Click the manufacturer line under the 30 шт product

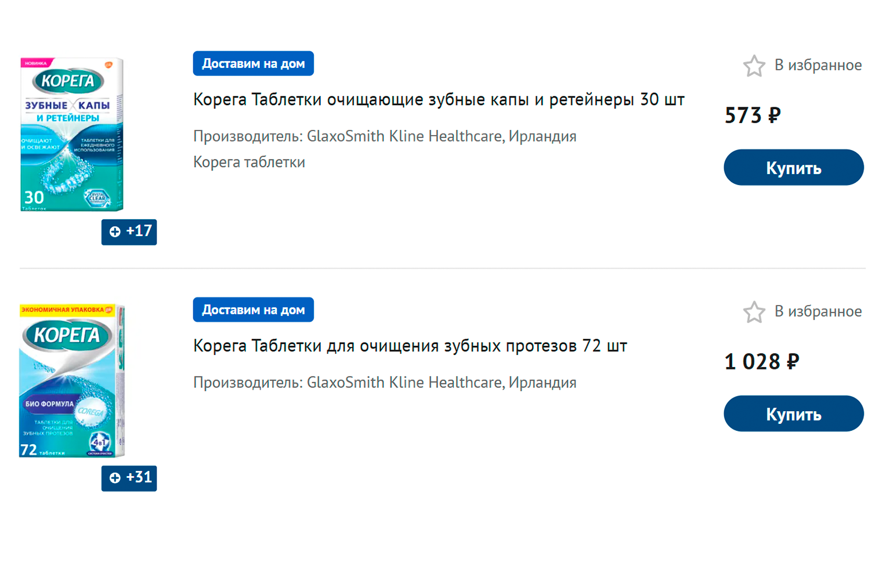pos(384,136)
